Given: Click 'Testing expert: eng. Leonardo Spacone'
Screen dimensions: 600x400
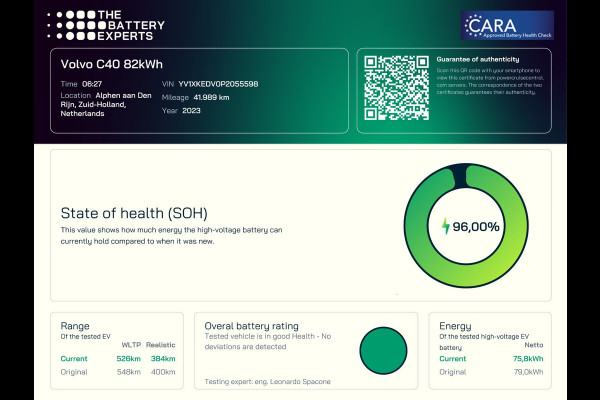Looking at the screenshot, I should [267, 382].
